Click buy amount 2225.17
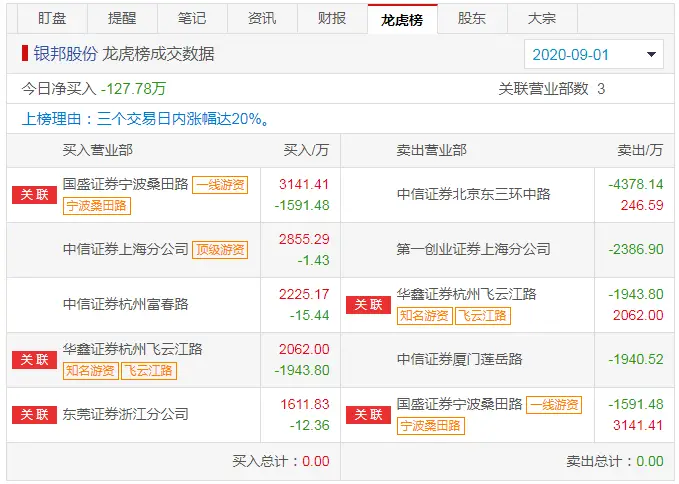This screenshot has height=484, width=679. [304, 294]
